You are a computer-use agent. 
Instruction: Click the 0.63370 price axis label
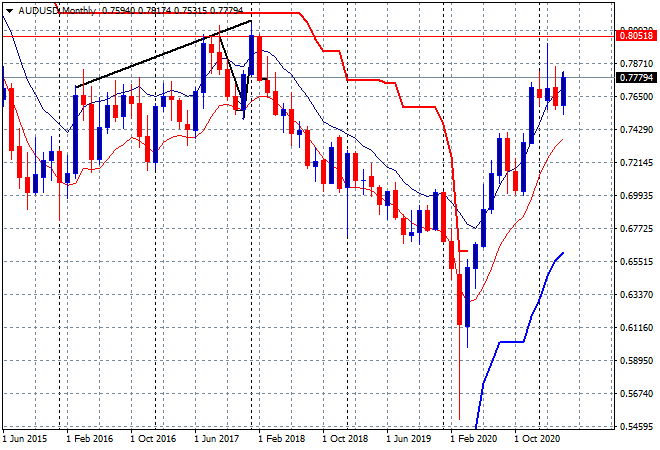coord(636,294)
